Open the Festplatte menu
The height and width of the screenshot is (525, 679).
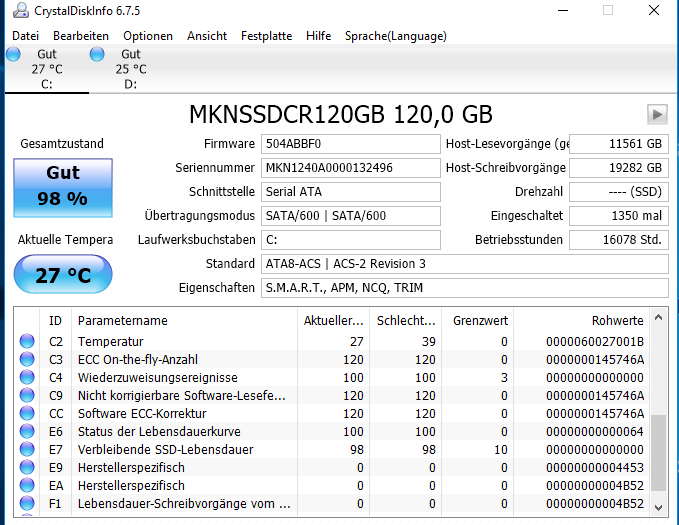[266, 36]
